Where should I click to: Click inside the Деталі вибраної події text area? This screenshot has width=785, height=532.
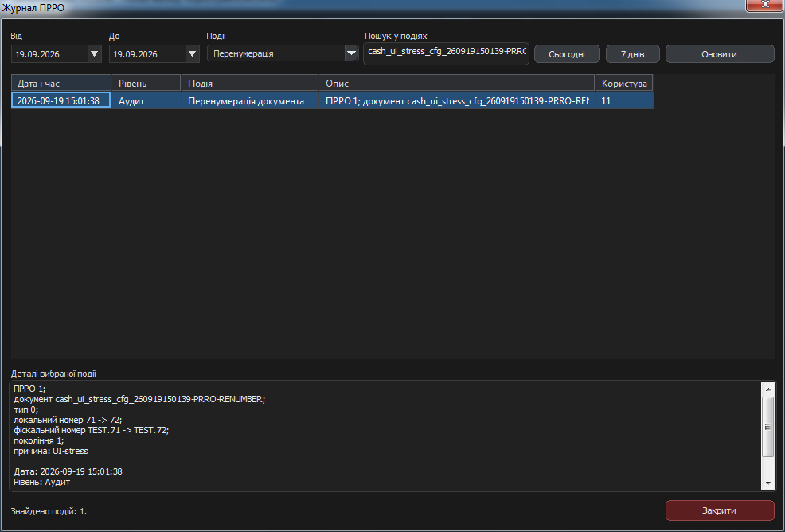coord(385,436)
